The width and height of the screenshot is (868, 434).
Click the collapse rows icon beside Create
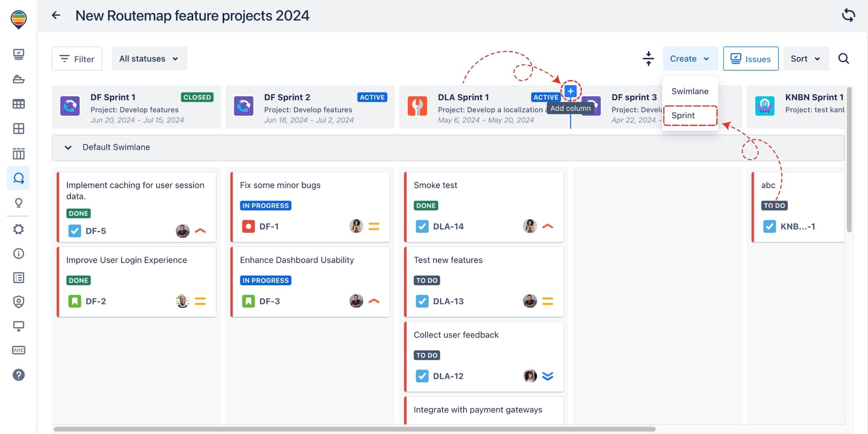point(648,58)
